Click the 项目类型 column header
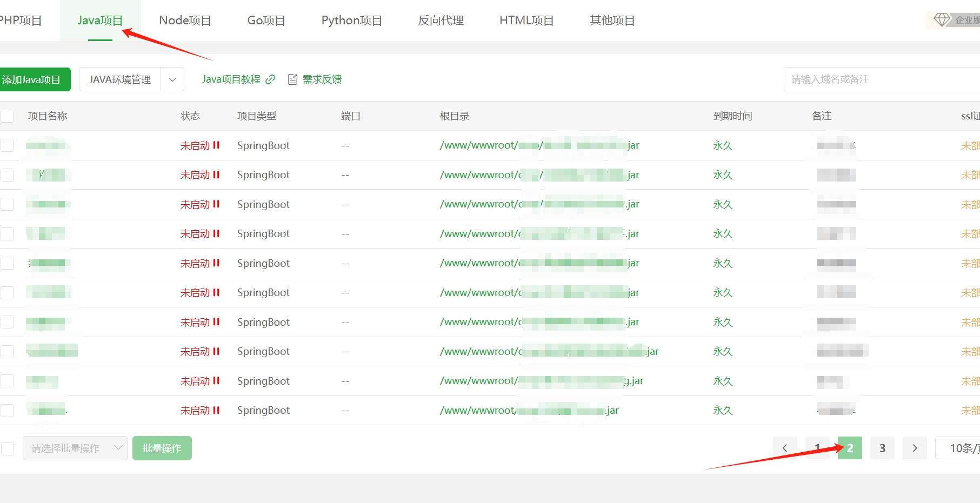This screenshot has width=980, height=503. (257, 116)
